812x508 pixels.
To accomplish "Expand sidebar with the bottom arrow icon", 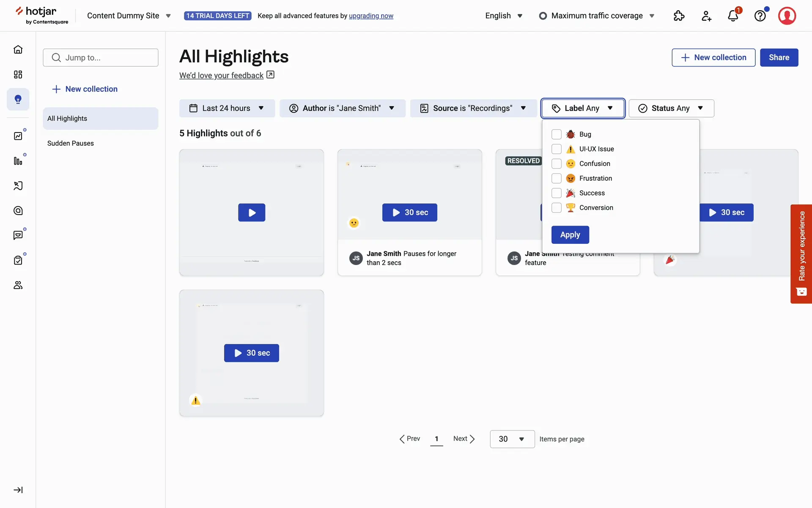I will [18, 490].
